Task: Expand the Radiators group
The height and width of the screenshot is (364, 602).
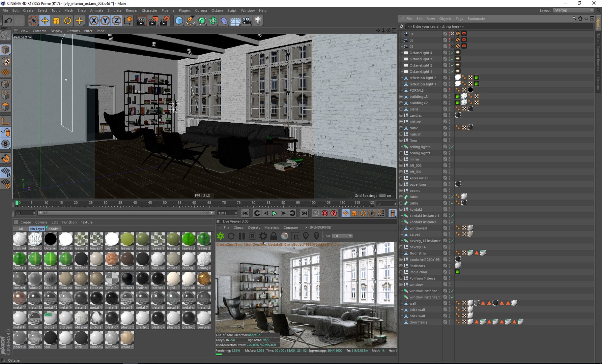Action: 401,266
